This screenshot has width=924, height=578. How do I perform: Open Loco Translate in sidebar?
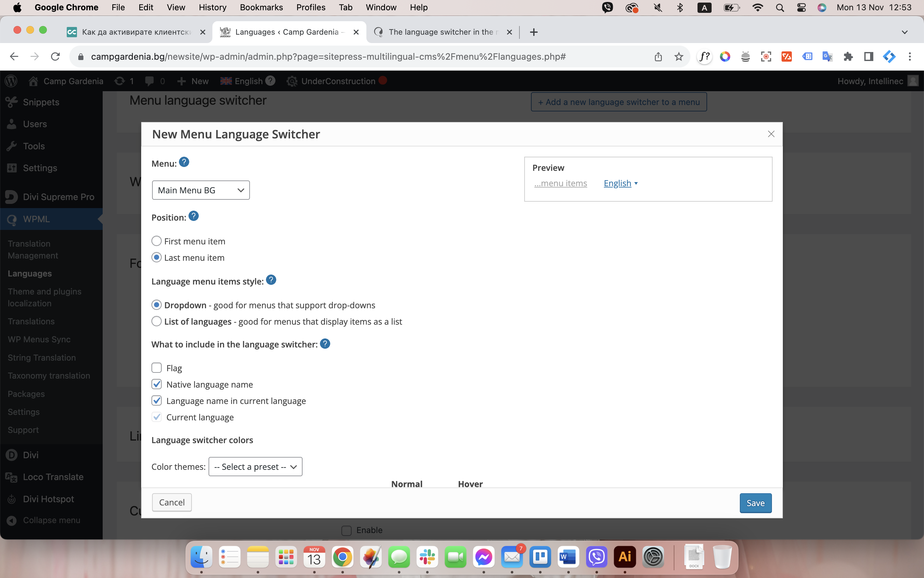click(52, 477)
